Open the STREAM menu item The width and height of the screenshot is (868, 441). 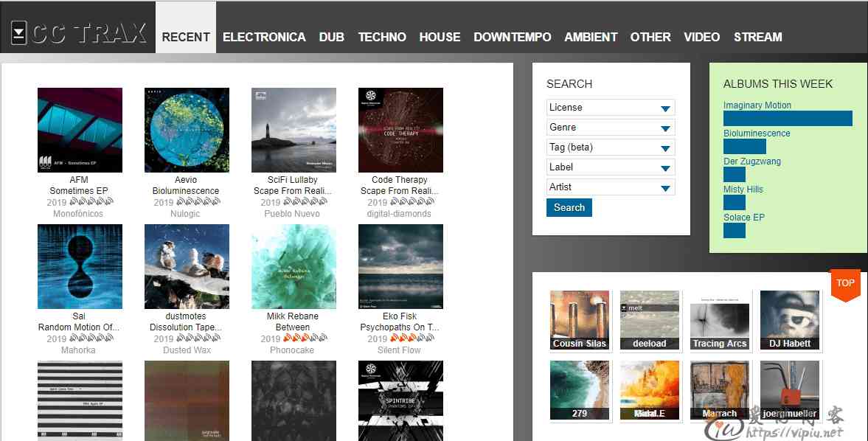(758, 37)
